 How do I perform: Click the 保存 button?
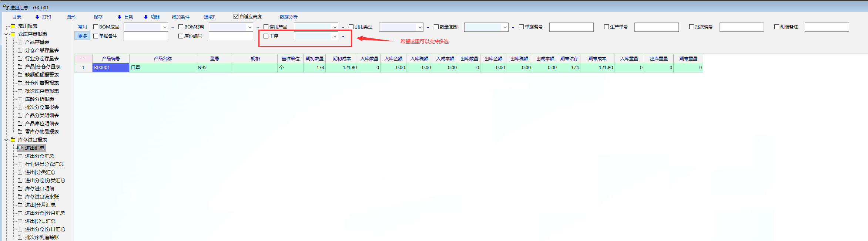coord(98,17)
